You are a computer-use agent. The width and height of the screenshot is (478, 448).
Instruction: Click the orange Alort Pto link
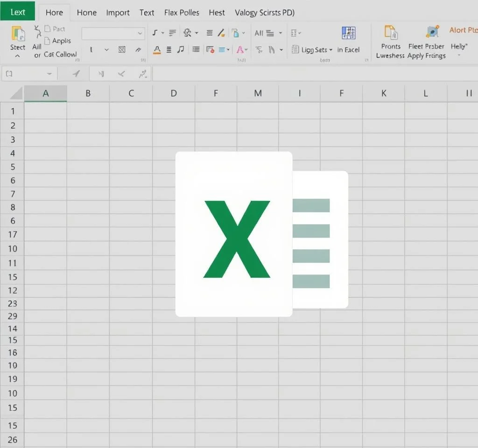[464, 30]
